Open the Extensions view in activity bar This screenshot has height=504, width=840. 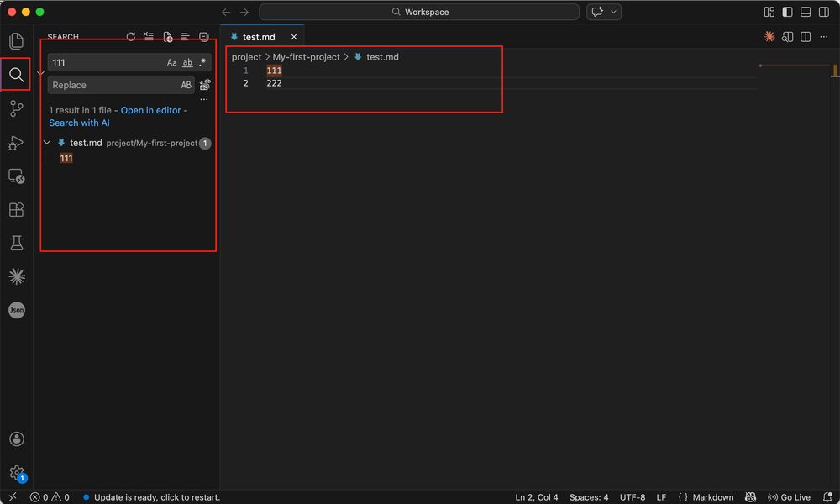coord(16,209)
